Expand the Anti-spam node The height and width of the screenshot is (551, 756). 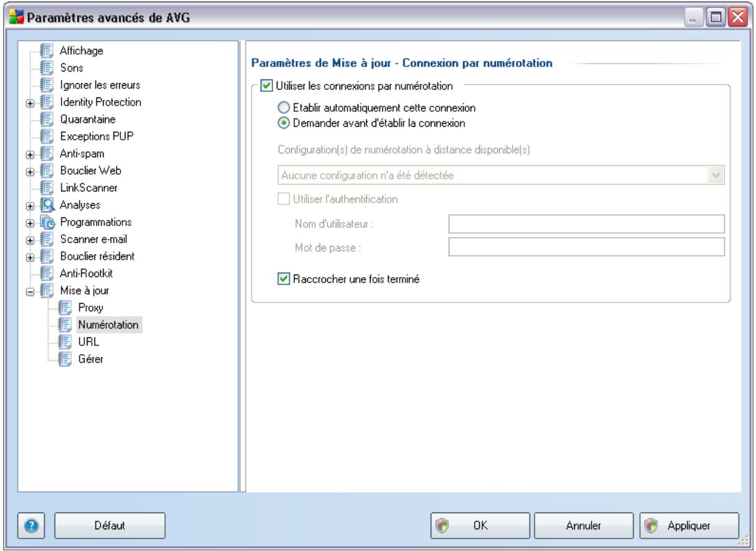click(30, 153)
